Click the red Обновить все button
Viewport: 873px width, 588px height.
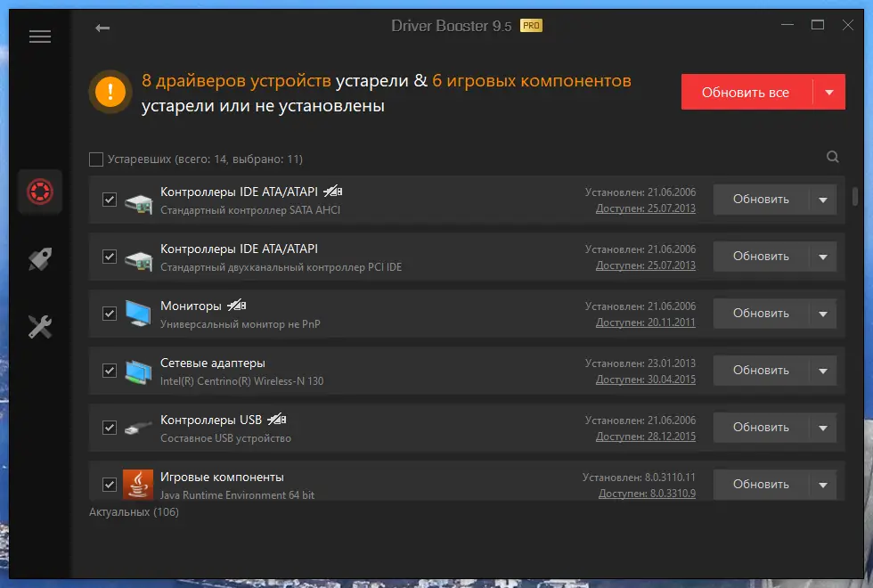(x=747, y=92)
